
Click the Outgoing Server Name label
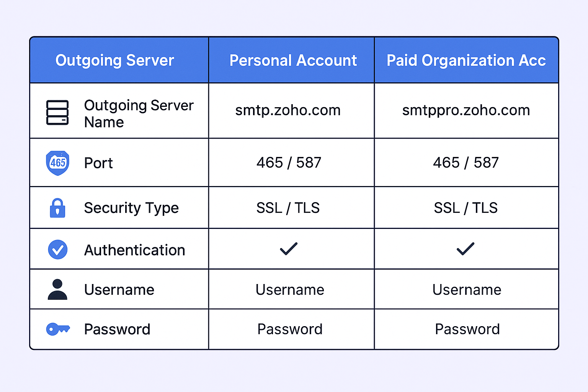click(x=139, y=113)
